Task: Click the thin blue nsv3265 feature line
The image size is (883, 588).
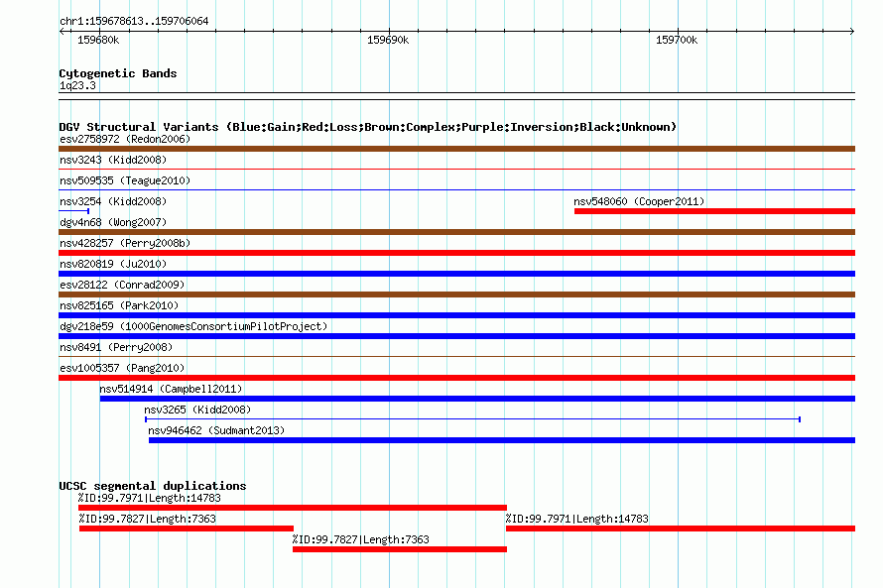Action: click(x=473, y=419)
